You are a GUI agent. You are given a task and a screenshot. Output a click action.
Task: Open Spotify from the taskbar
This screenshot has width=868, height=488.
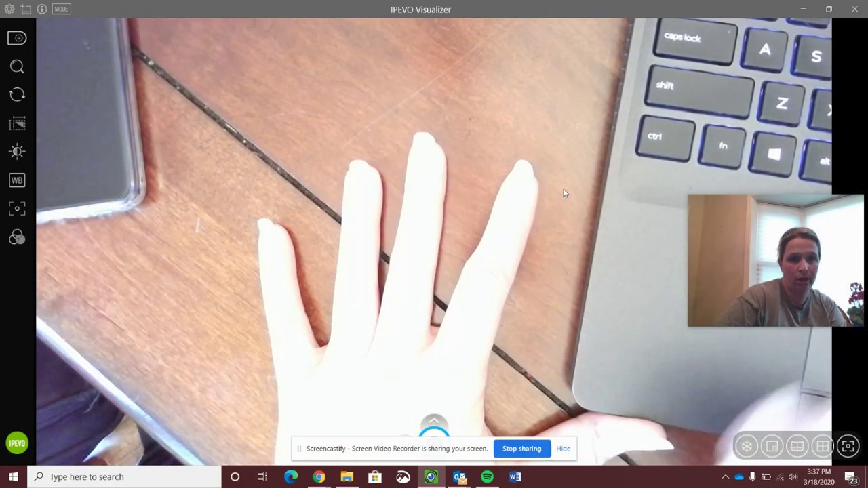point(487,476)
